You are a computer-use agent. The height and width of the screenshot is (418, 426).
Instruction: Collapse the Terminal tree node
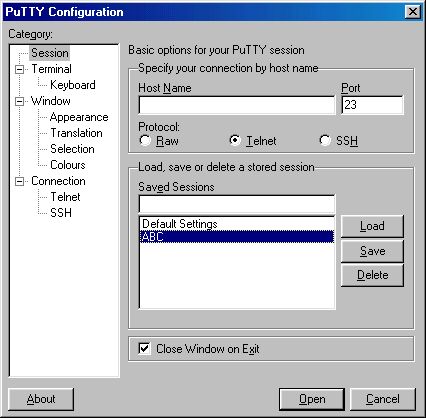click(20, 69)
